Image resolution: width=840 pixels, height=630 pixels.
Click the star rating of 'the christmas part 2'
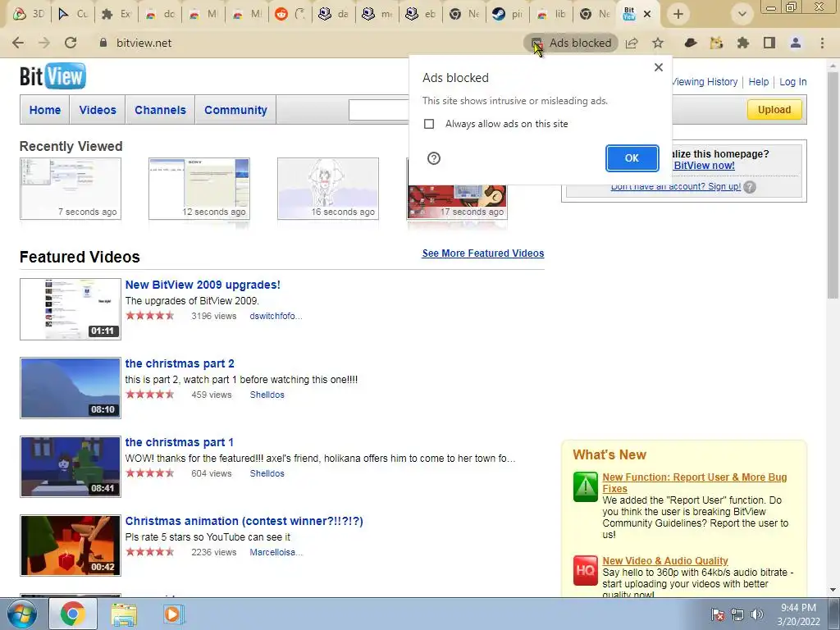click(x=150, y=395)
